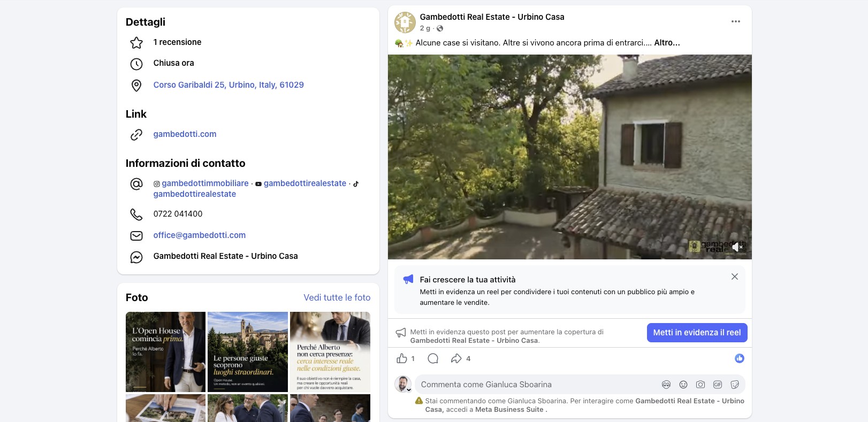The image size is (868, 422).
Task: Click the chain link icon beside gambedotti.com
Action: 136,135
